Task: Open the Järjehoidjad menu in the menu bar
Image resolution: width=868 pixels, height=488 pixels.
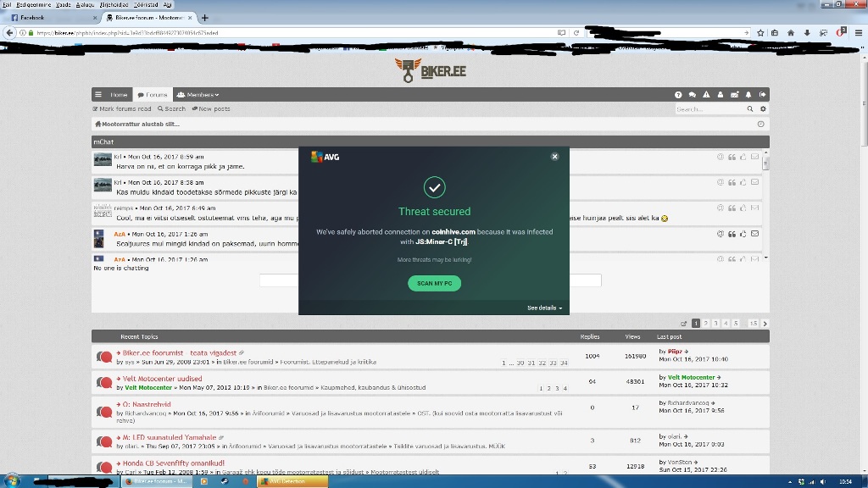Action: (114, 4)
